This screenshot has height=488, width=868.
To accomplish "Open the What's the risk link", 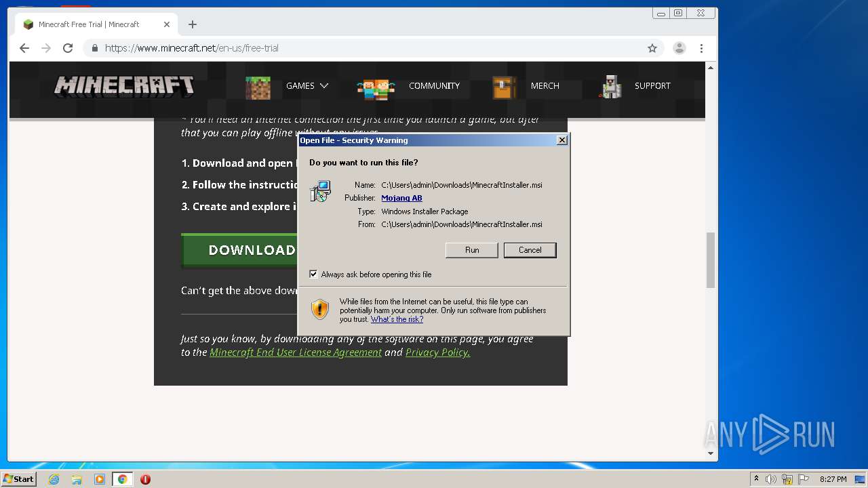I will (x=397, y=319).
